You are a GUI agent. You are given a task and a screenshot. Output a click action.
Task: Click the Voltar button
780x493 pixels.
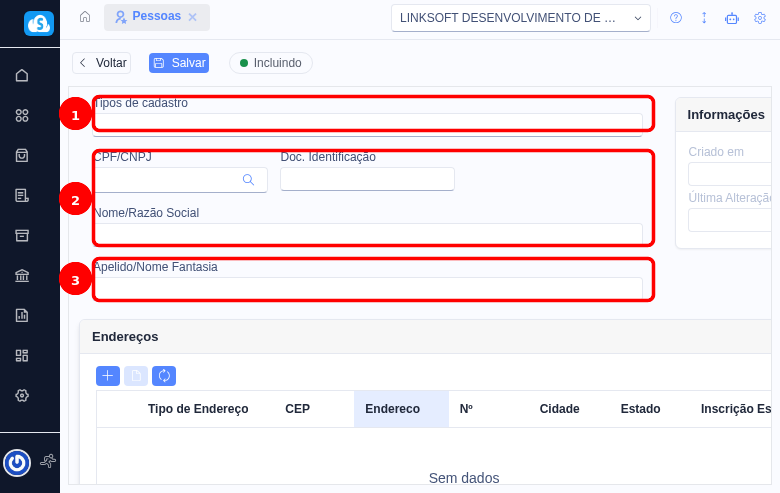tap(102, 63)
